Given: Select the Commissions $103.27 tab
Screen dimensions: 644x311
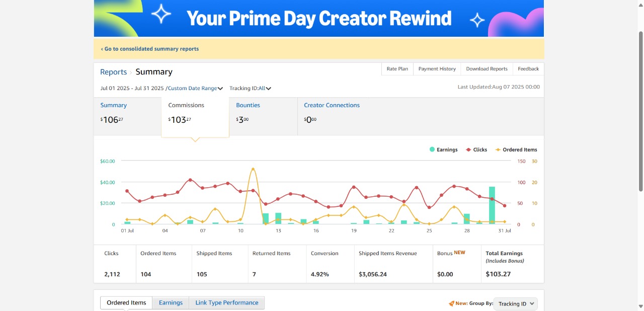Looking at the screenshot, I should click(195, 117).
